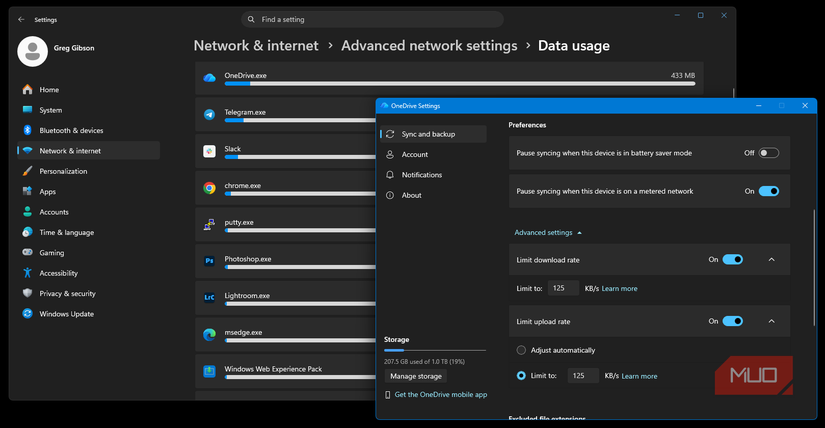Click the Gaming controller icon
This screenshot has width=825, height=428.
point(27,252)
